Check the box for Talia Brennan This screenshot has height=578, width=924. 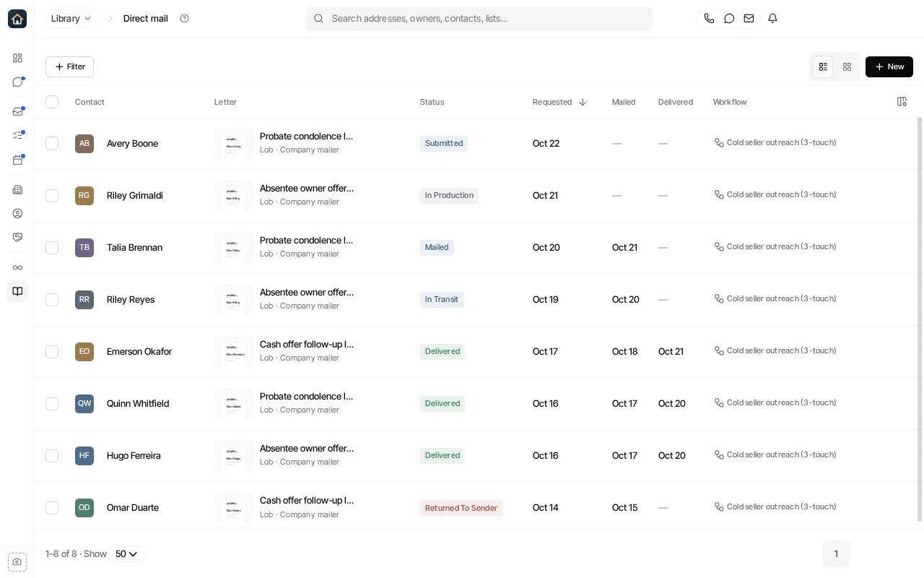click(52, 247)
